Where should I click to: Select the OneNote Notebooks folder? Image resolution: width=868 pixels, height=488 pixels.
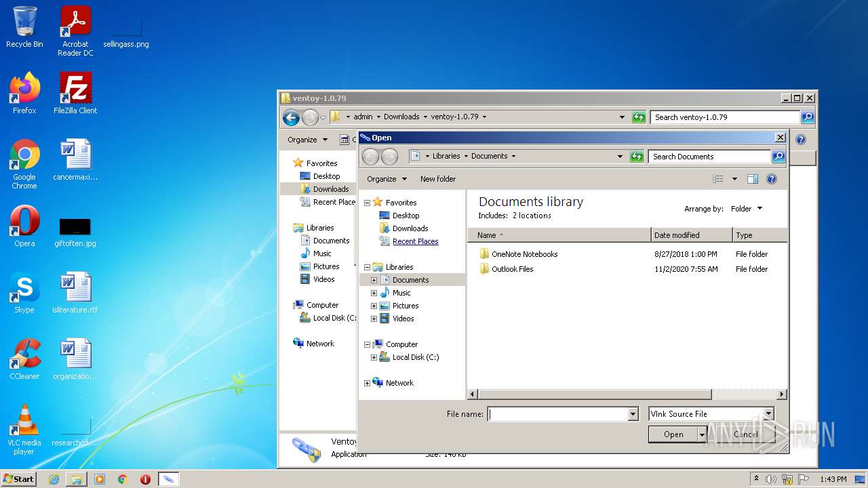(518, 254)
